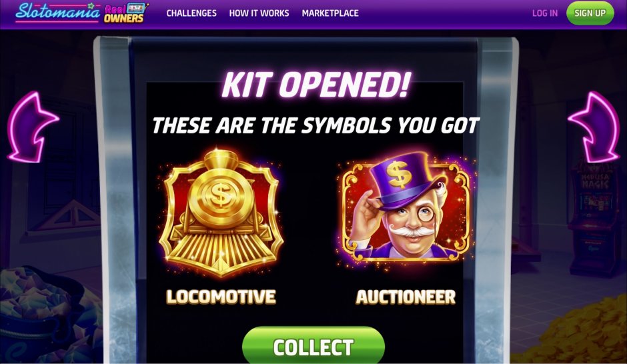Click the Slotomania logo

[x=58, y=12]
